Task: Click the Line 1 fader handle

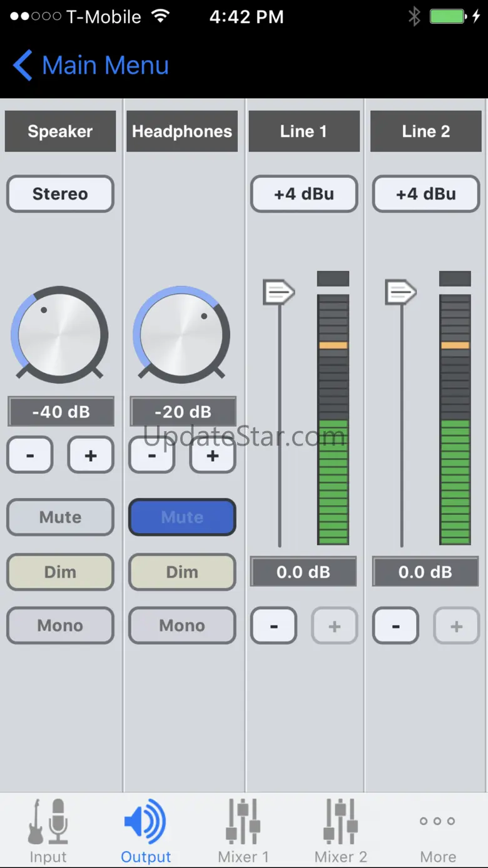Action: coord(278,292)
